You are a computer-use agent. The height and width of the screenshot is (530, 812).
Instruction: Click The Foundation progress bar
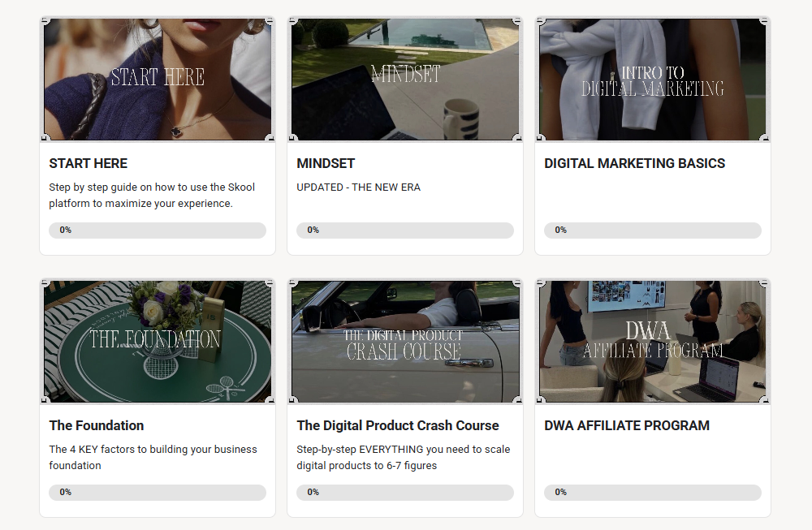(x=158, y=493)
